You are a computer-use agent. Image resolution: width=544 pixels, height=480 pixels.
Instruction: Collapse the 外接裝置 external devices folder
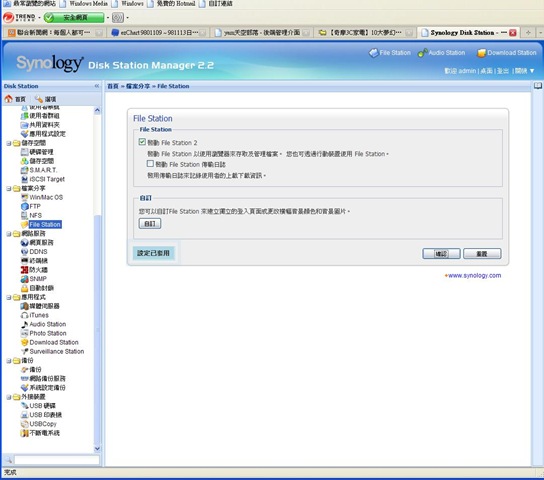8,397
